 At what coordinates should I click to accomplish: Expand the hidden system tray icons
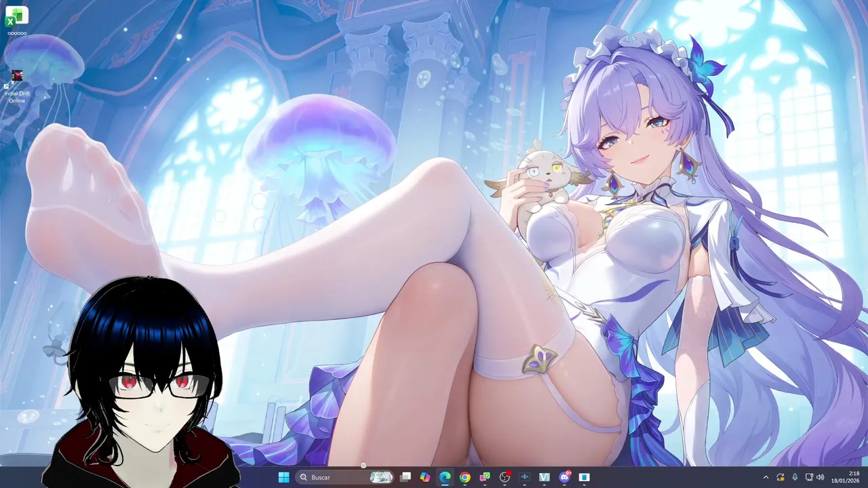(x=766, y=477)
